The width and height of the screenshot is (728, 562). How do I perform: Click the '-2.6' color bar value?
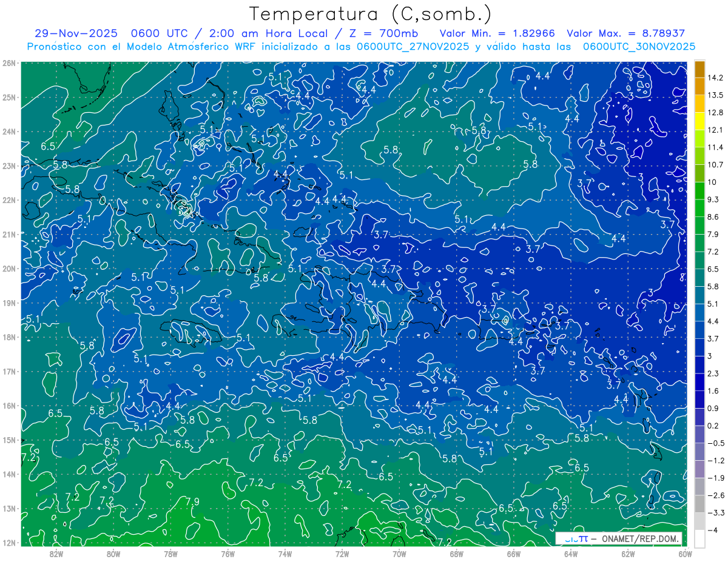[x=716, y=496]
